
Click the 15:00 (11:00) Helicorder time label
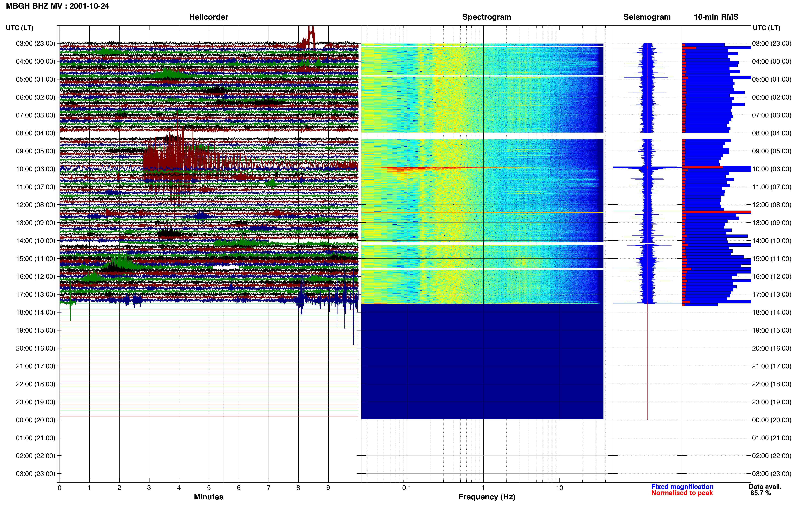pos(36,259)
